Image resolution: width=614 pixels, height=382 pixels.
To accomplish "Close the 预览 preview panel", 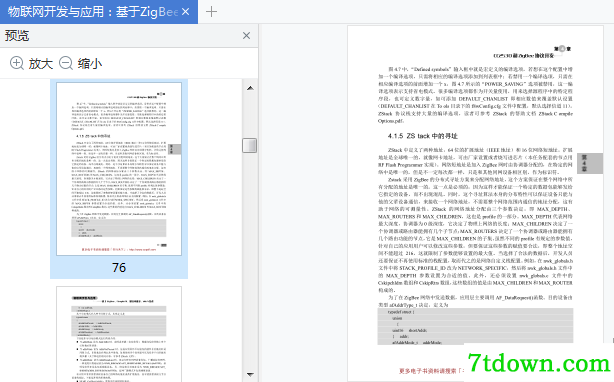I will click(246, 36).
